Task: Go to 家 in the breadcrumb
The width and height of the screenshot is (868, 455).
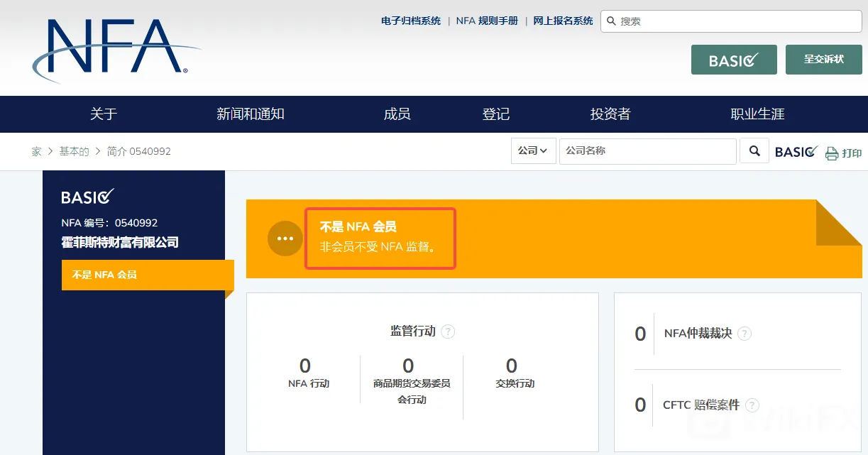Action: tap(36, 151)
